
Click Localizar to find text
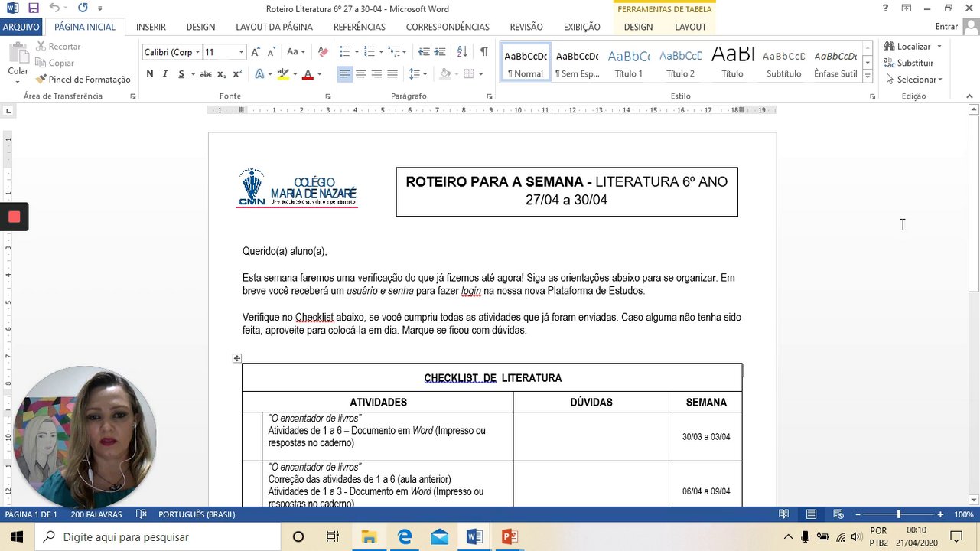point(908,47)
